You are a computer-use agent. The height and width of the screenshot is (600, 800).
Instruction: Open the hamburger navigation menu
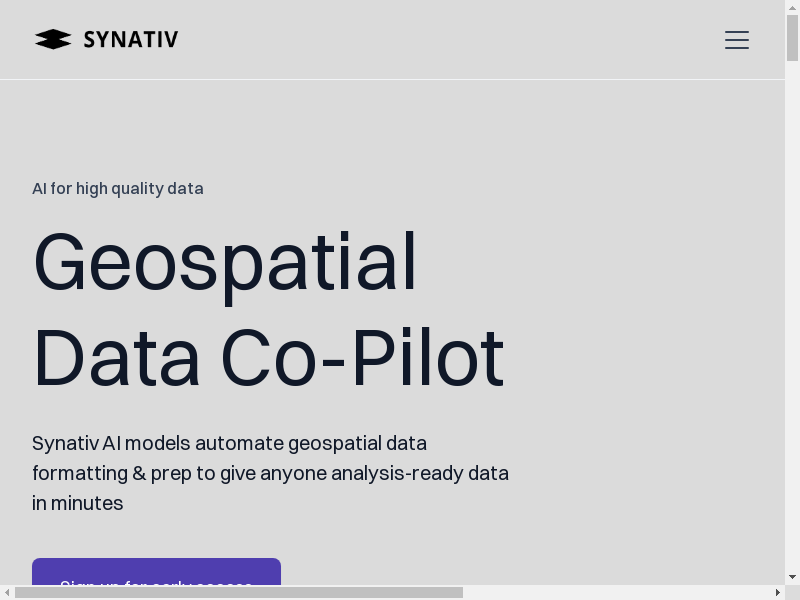pos(737,40)
